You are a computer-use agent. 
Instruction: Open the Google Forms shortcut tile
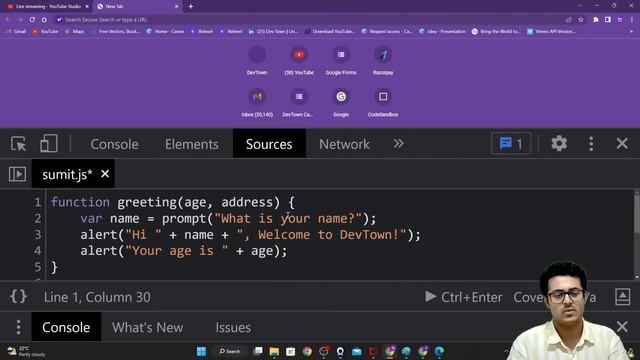(341, 60)
